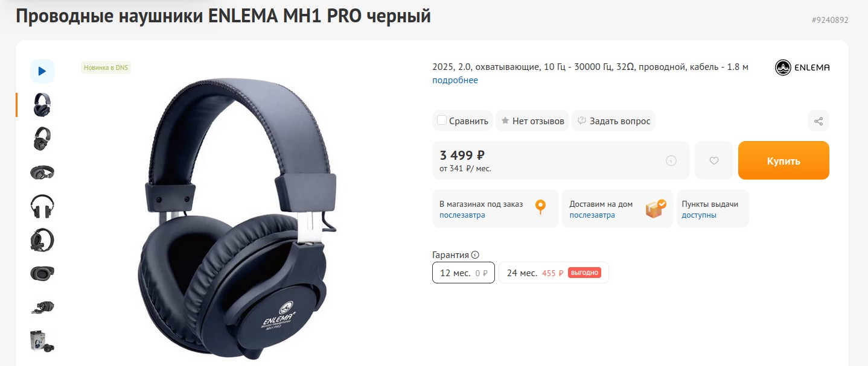The image size is (868, 366).
Task: Open послезавтра link under Доставим на дом
Action: (x=592, y=215)
